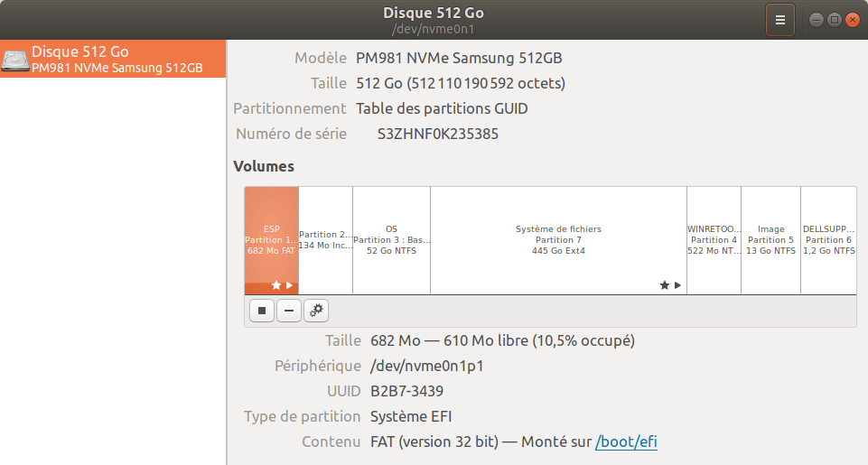Select Partition 2 of 134 Mo
Viewport: 868px width, 465px height.
pyautogui.click(x=325, y=240)
